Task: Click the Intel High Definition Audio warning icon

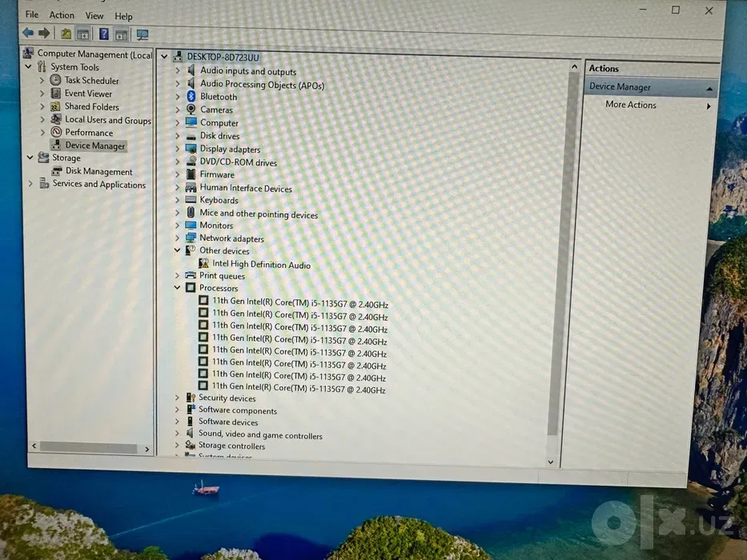Action: (204, 263)
